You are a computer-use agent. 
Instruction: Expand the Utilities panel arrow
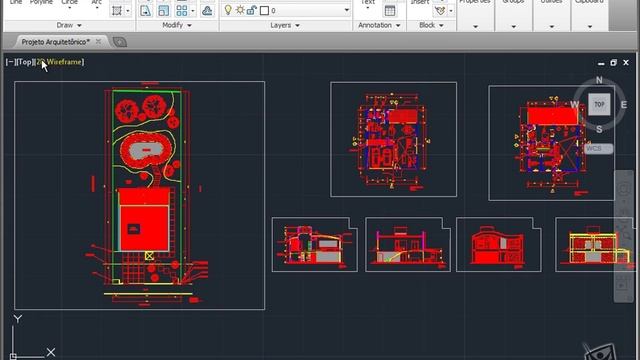coord(551,27)
